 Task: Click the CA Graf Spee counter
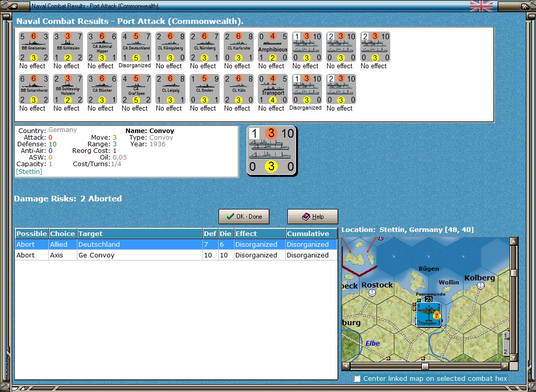[x=136, y=89]
